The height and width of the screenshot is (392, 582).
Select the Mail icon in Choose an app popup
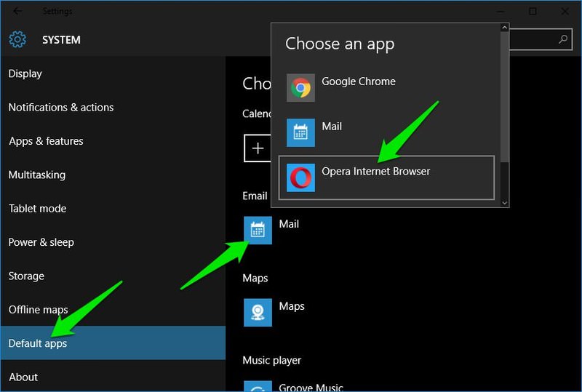pos(300,132)
